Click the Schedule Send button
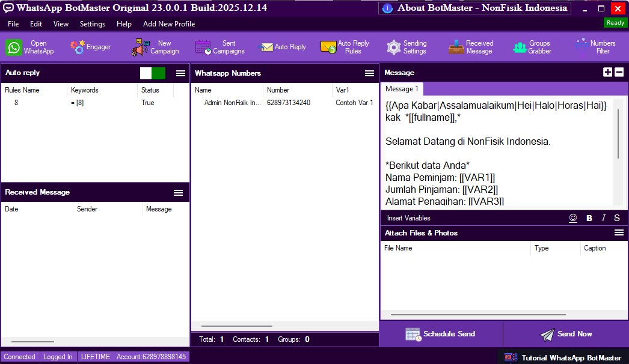The height and width of the screenshot is (364, 629). pos(441,334)
